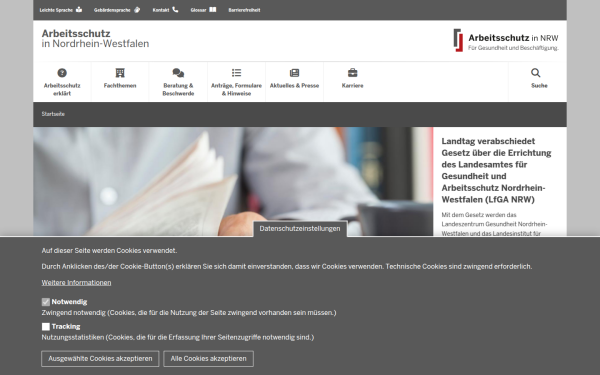
Task: Click the building icon for Fachthemen
Action: coord(120,73)
